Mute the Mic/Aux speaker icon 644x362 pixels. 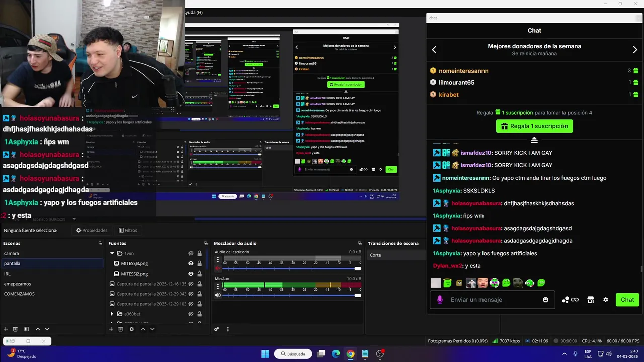(218, 295)
